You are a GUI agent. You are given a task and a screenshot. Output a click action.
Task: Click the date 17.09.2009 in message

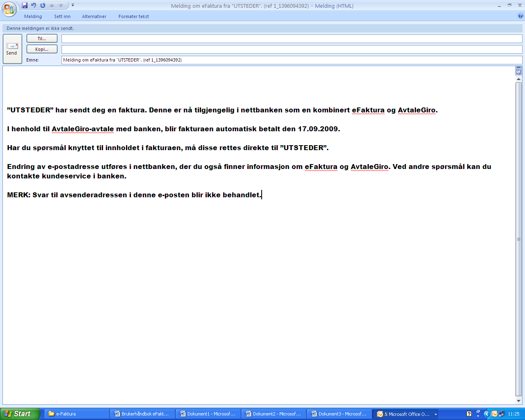318,129
